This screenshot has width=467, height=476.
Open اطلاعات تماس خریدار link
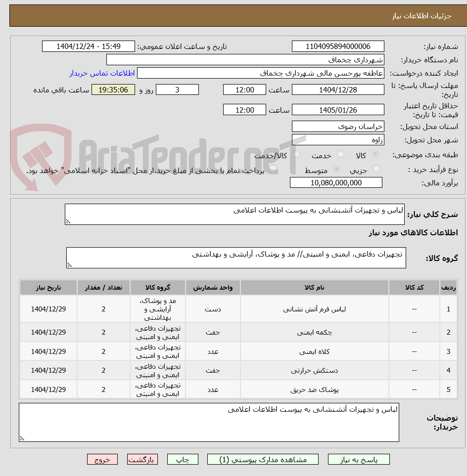click(x=102, y=73)
